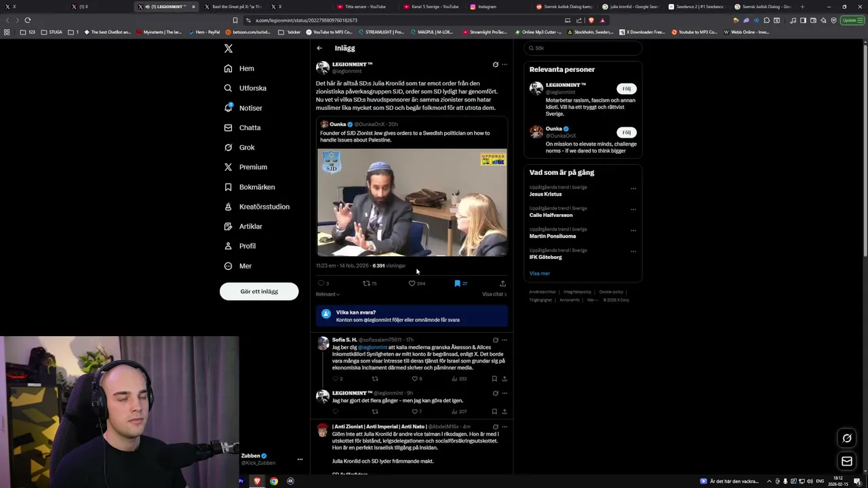This screenshot has width=868, height=488.
Task: Open Martin Ponsiluoma trend
Action: pyautogui.click(x=553, y=236)
